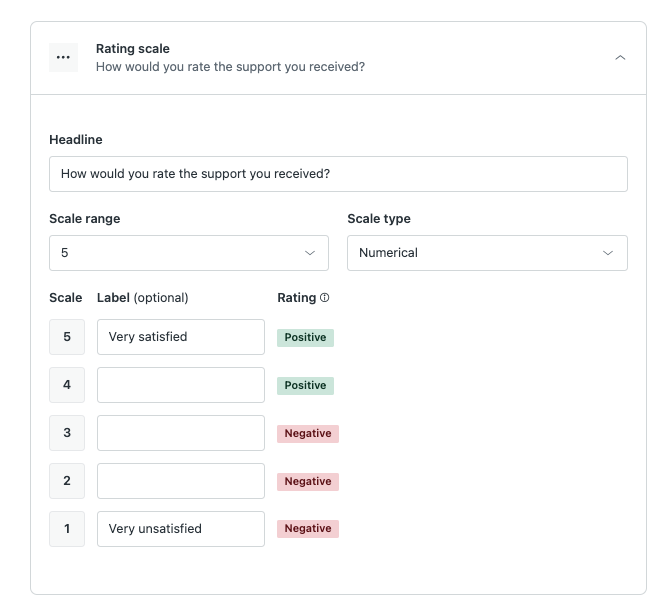
Task: Collapse the Rating scale panel chevron
Action: pyautogui.click(x=620, y=57)
